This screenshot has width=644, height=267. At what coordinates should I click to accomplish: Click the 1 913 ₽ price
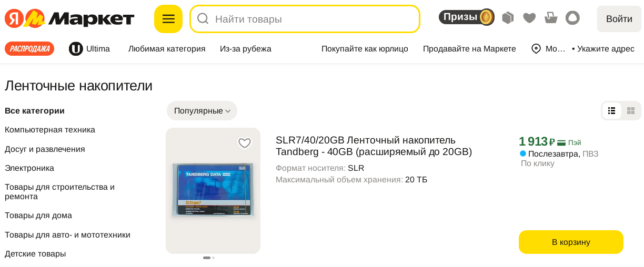(537, 141)
